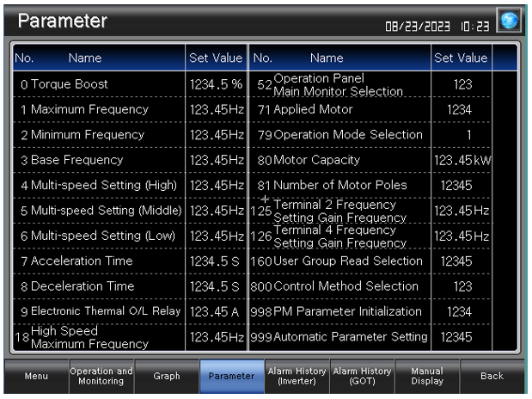The image size is (532, 399).
Task: Go to Operation and Monitoring screen
Action: (x=101, y=376)
